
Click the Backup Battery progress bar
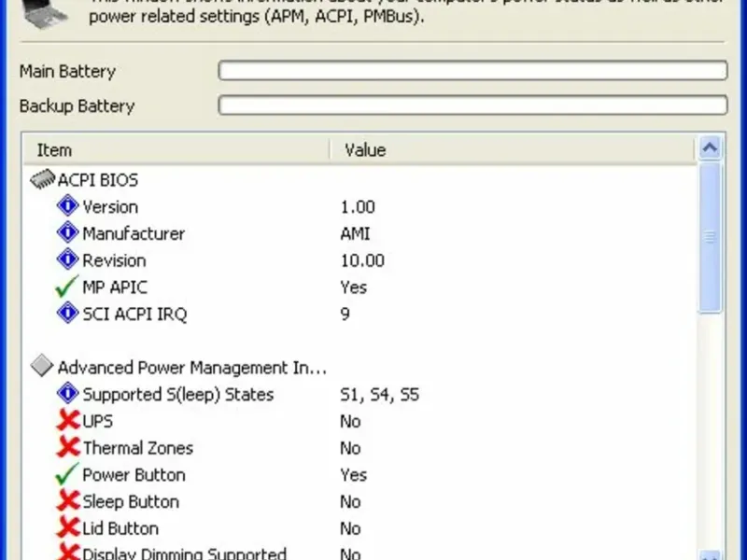tap(473, 105)
